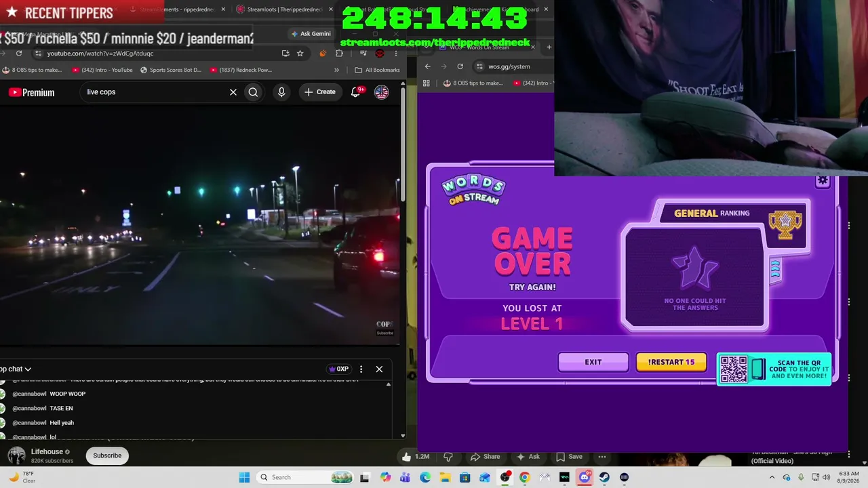Switch to the StreamElements browser tab

175,9
